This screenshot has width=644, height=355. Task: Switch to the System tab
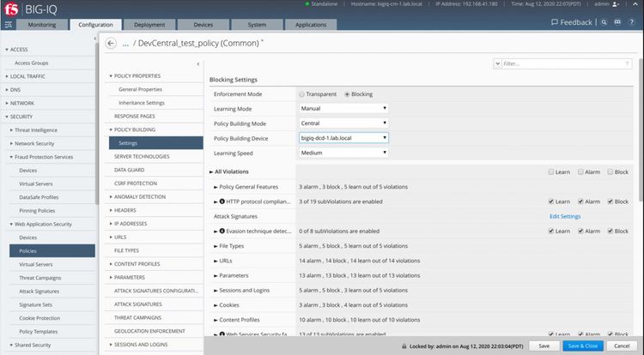(x=257, y=25)
